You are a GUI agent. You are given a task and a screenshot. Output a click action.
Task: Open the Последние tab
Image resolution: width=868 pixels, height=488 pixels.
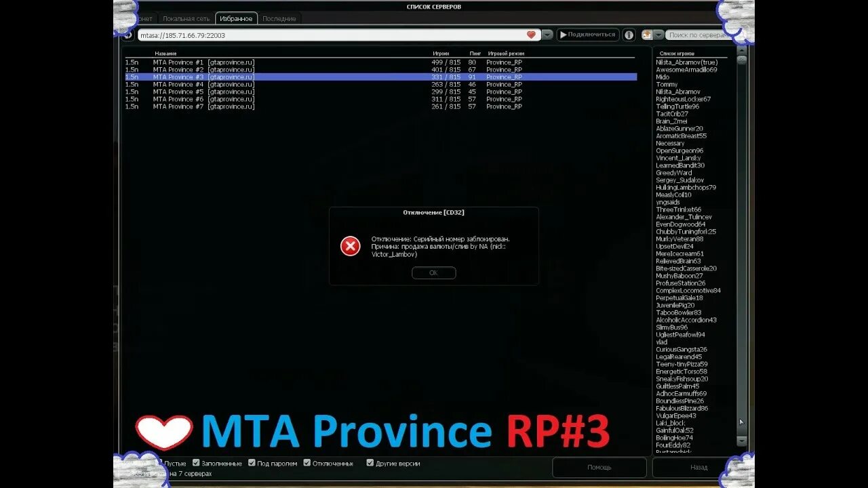(279, 19)
